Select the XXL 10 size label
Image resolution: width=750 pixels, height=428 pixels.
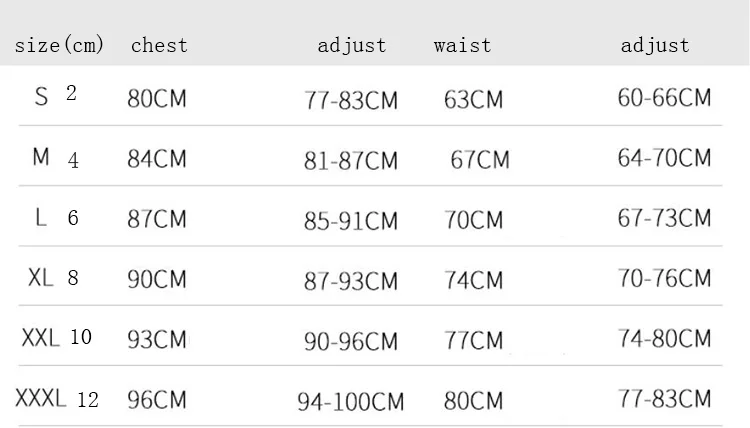(x=56, y=338)
